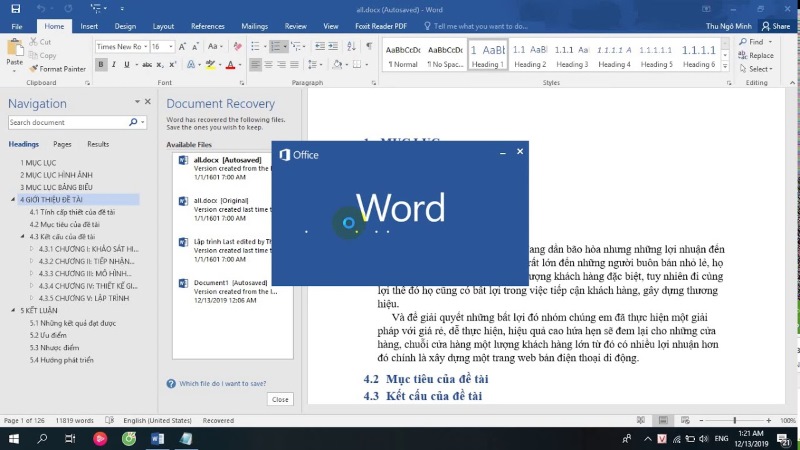Click Align Right icon
800x450 pixels.
click(x=281, y=65)
